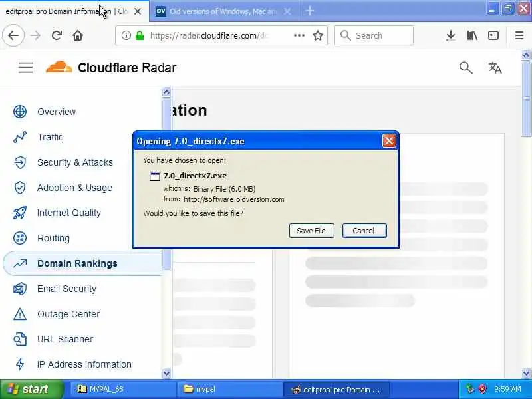The width and height of the screenshot is (532, 399).
Task: Click the 9:59 AM system clock
Action: 507,389
